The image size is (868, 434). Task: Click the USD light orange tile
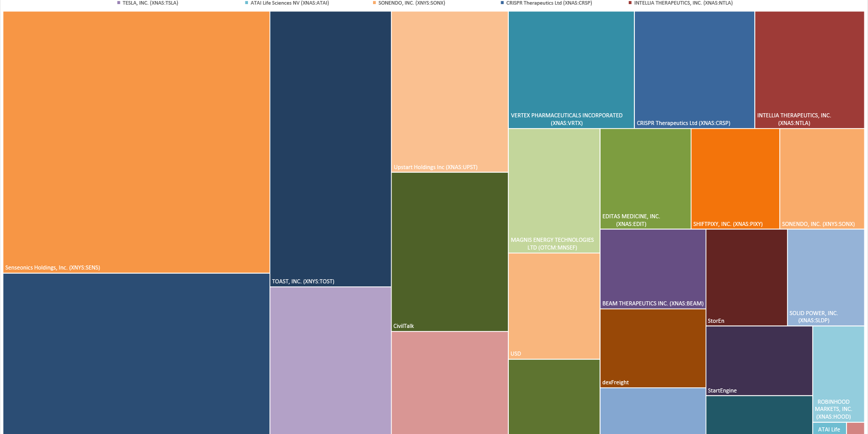(x=554, y=305)
